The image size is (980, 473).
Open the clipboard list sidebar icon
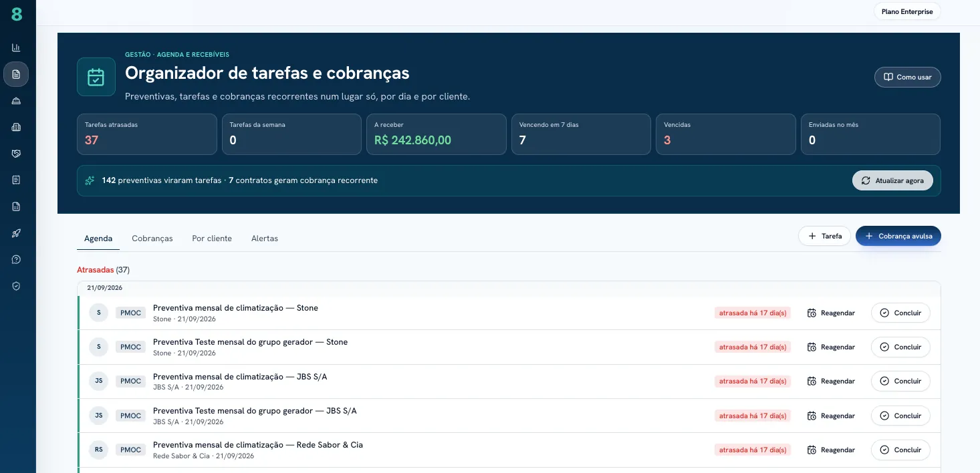coord(16,180)
